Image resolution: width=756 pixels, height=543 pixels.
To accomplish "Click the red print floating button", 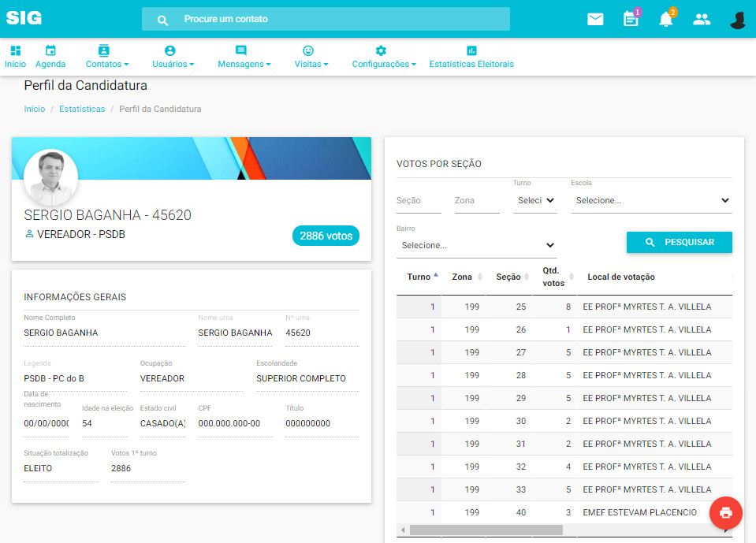I will (726, 513).
